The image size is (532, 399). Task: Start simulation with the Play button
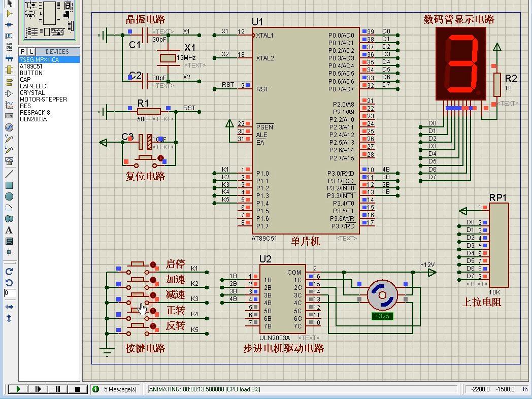(x=18, y=389)
